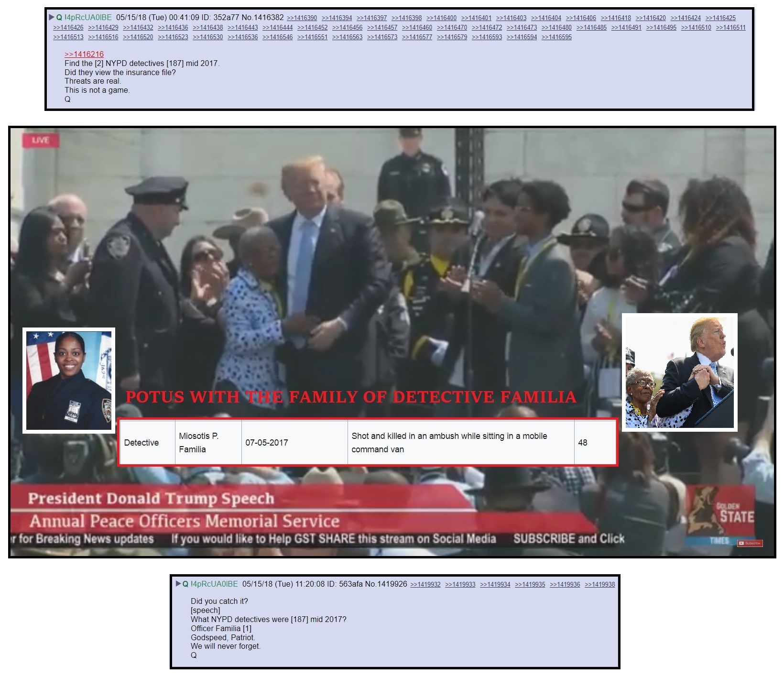Viewport: 784px width, 677px height.
Task: Follow reply link >>1416425
Action: (x=720, y=18)
